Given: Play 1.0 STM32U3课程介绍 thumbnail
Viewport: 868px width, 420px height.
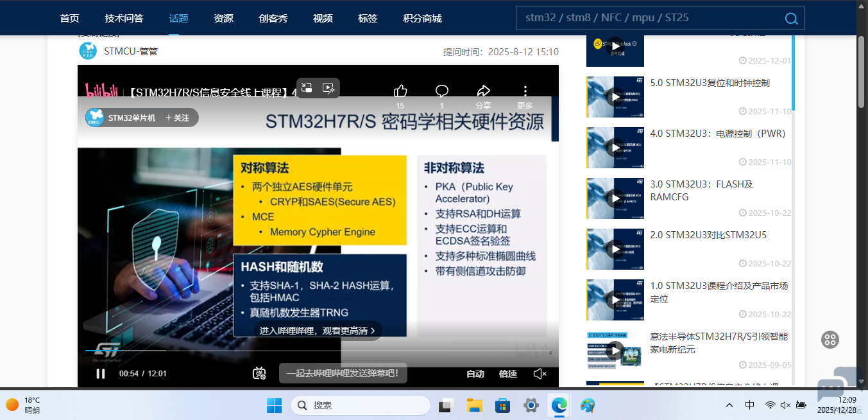Looking at the screenshot, I should 615,300.
